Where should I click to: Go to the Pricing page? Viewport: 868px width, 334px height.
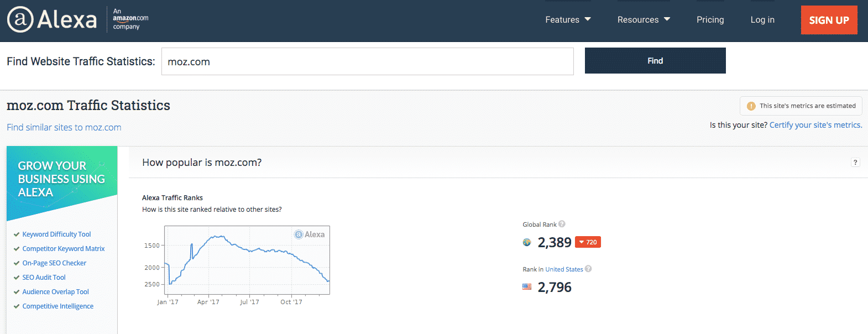(x=710, y=19)
